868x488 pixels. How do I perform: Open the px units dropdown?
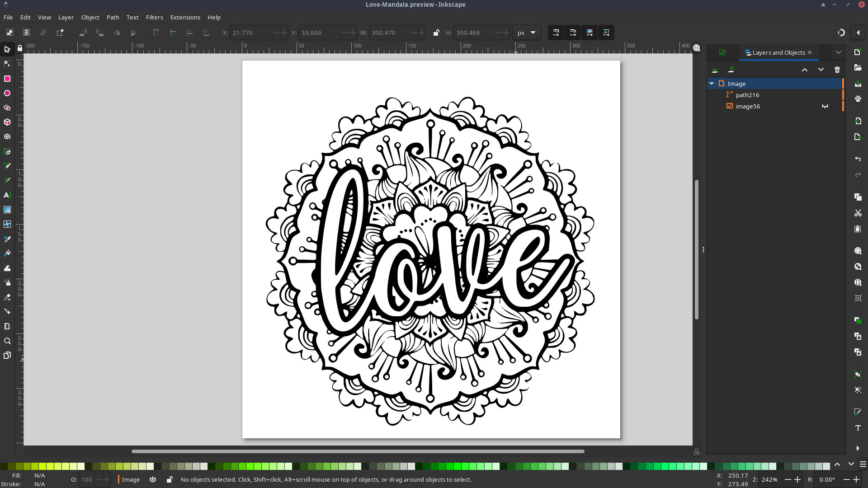tap(527, 33)
